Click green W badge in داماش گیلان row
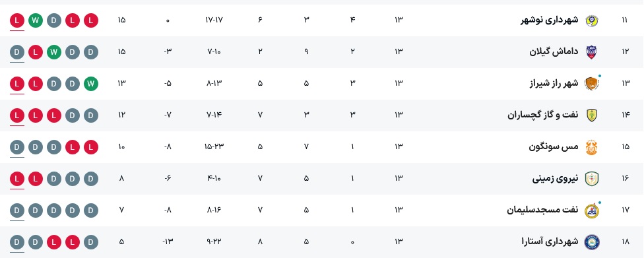The width and height of the screenshot is (644, 258). (54, 51)
